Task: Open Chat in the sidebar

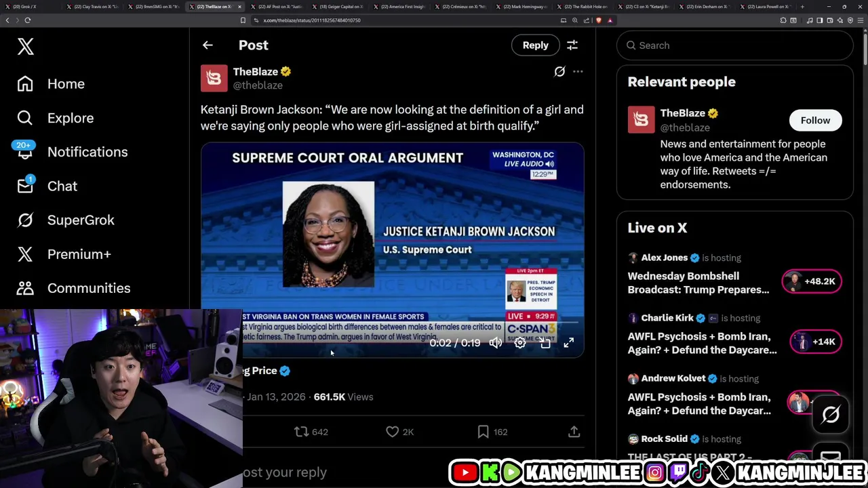Action: pos(47,186)
